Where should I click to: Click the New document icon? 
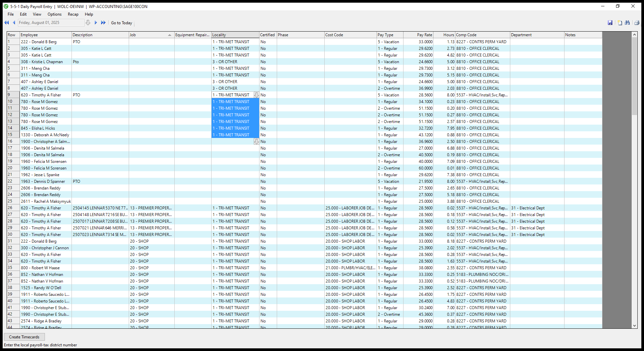click(x=620, y=23)
